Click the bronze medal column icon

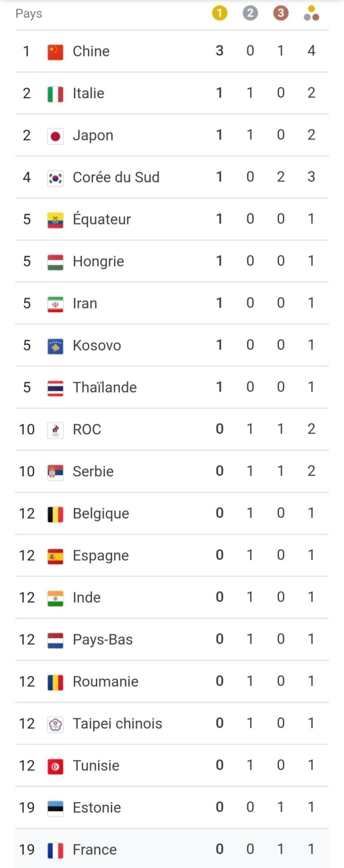click(280, 13)
